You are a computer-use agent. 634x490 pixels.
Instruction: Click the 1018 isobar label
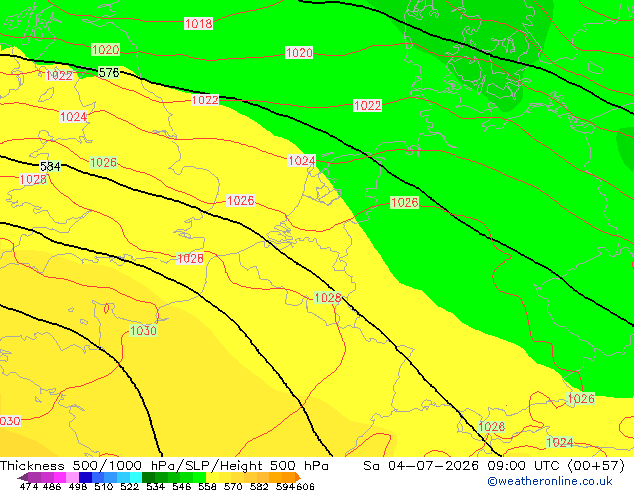pyautogui.click(x=198, y=23)
